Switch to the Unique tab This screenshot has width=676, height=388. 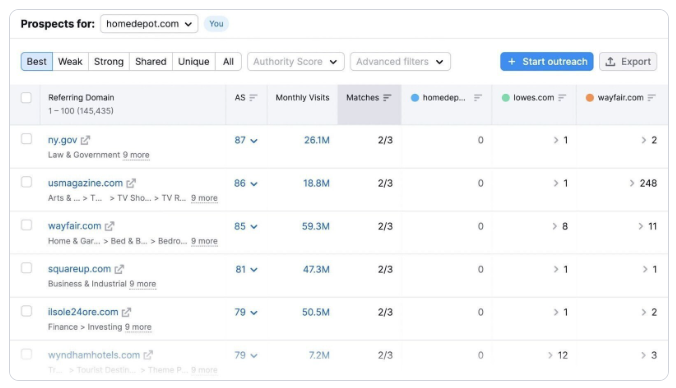pos(194,62)
